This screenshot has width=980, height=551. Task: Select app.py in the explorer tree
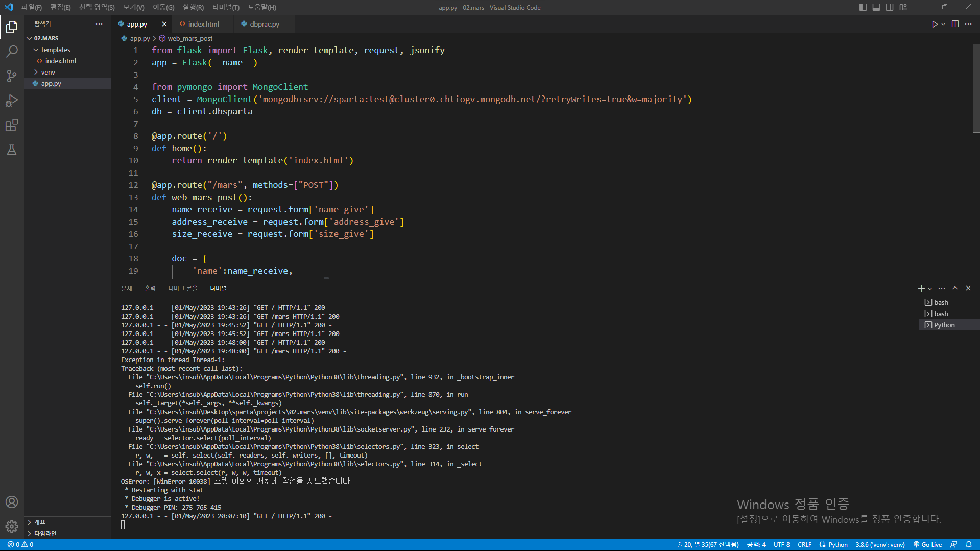click(x=67, y=83)
